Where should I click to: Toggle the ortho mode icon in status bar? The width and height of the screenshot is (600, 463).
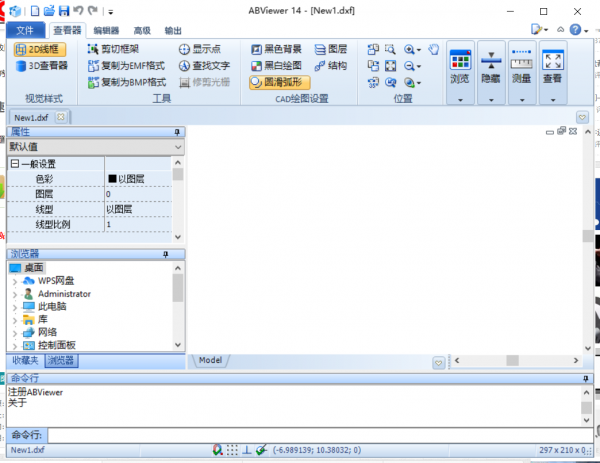click(247, 450)
